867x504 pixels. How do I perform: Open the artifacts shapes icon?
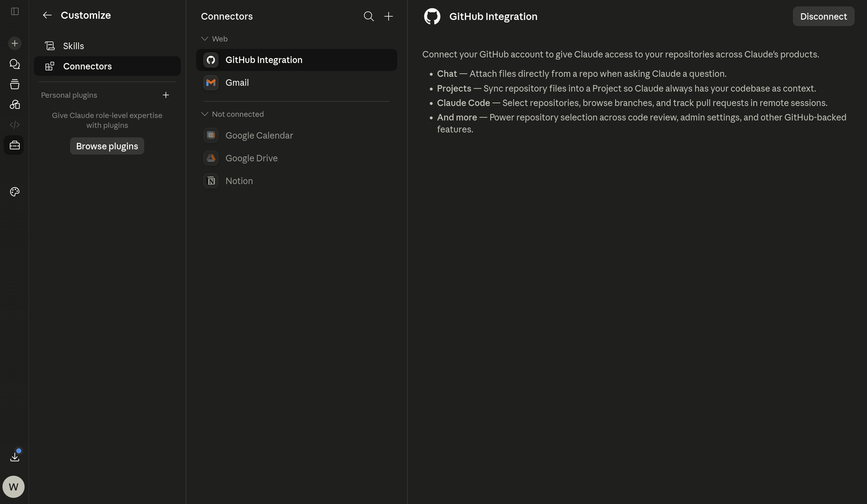click(14, 104)
